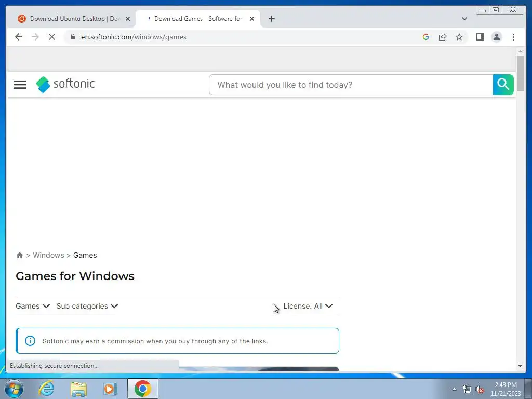Open the Chrome profile avatar
Image resolution: width=532 pixels, height=399 pixels.
tap(496, 37)
